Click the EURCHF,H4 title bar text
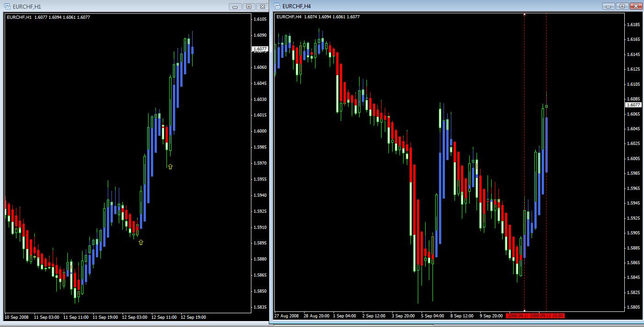The height and width of the screenshot is (327, 644). click(x=297, y=6)
